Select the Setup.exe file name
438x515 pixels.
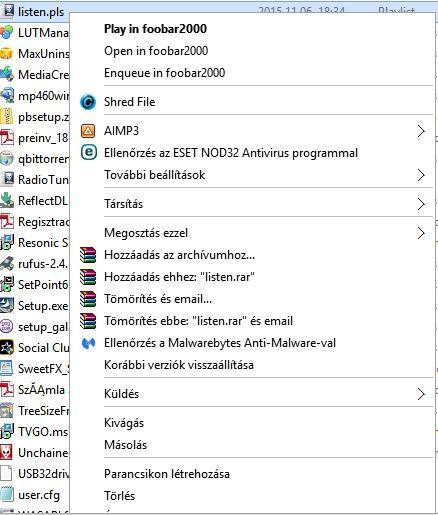coord(43,306)
